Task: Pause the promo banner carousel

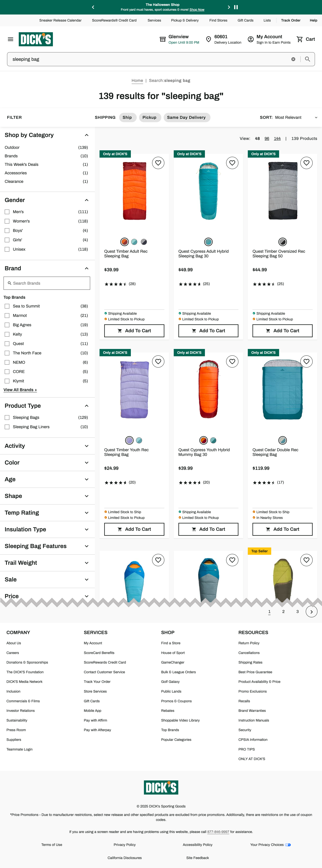Action: coord(236,7)
